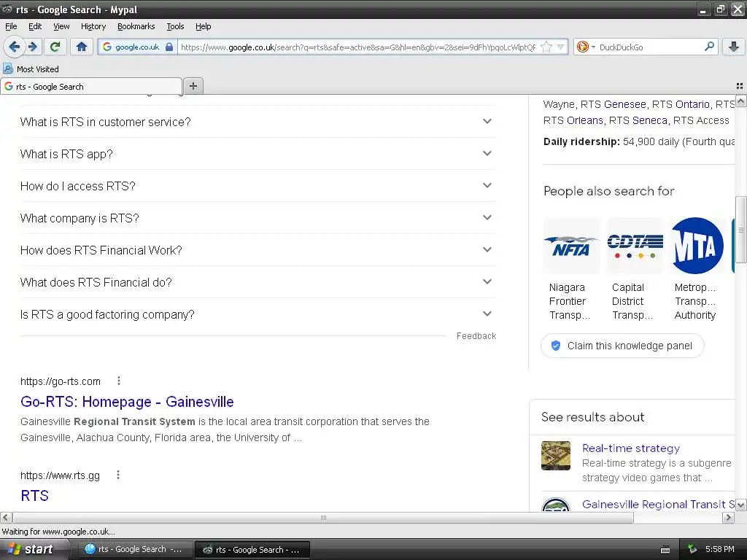Expand 'Is RTS a good factoring company?'
Viewport: 747px width, 560px height.
click(258, 314)
